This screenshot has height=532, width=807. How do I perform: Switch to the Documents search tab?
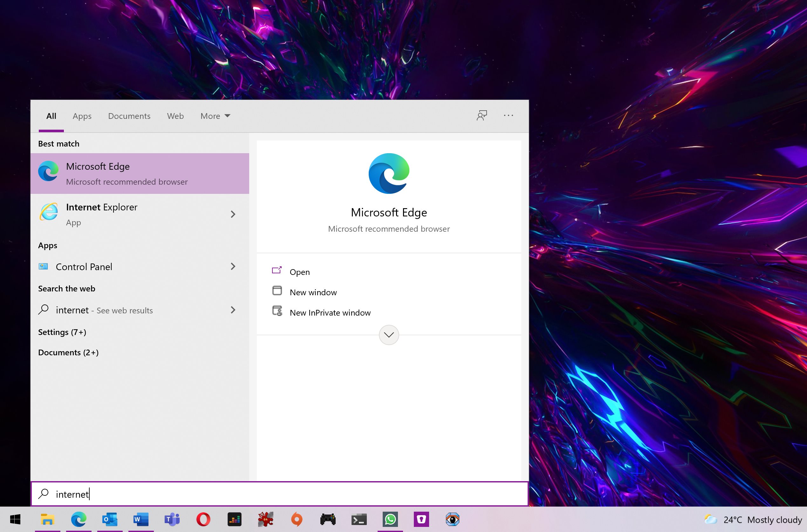[x=129, y=116]
